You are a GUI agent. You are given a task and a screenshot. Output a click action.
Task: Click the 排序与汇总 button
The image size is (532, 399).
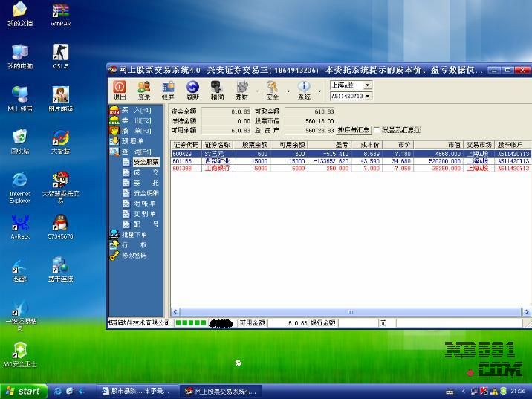click(354, 130)
